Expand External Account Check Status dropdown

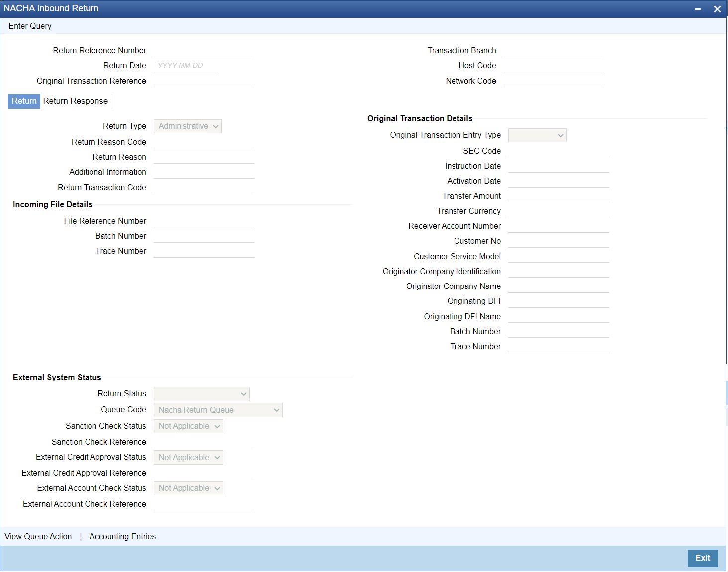188,488
